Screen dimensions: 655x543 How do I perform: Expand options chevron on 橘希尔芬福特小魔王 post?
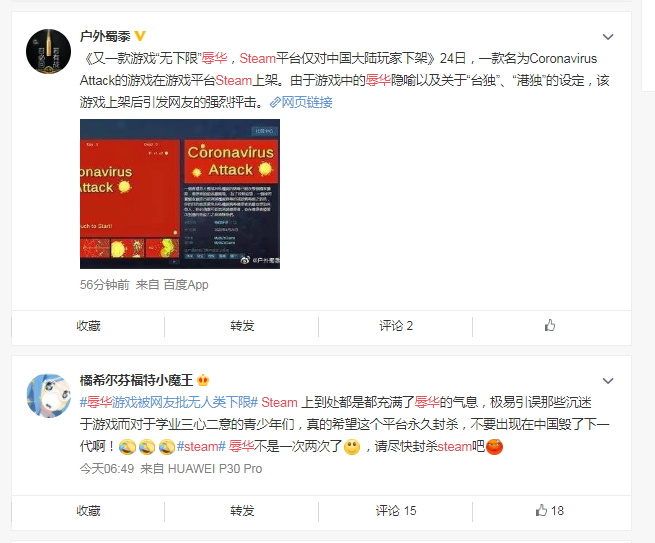click(x=608, y=381)
